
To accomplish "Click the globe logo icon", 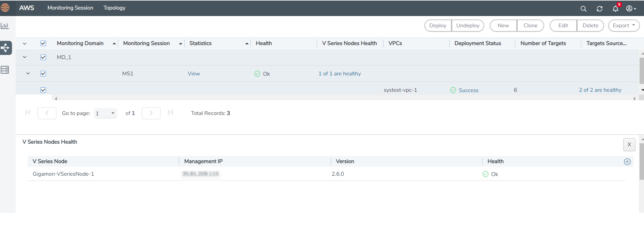I will (x=5, y=8).
